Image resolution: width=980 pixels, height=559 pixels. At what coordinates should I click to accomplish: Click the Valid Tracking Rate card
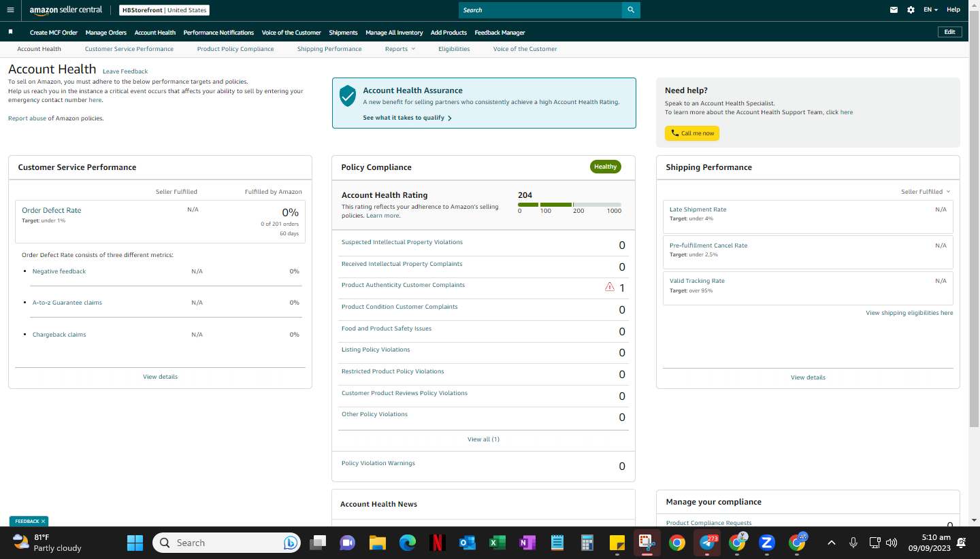click(808, 288)
